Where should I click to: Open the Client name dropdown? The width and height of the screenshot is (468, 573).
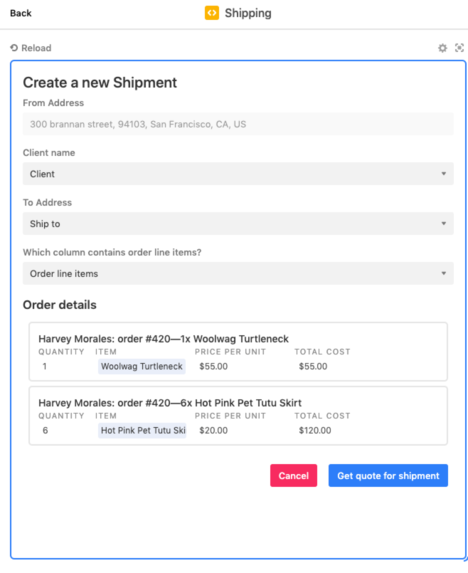click(x=238, y=174)
